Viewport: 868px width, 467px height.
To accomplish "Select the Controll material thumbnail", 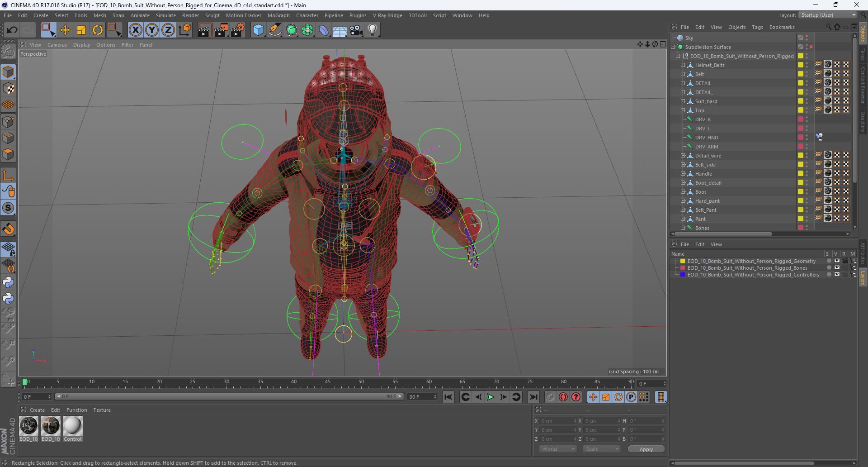I will (73, 426).
